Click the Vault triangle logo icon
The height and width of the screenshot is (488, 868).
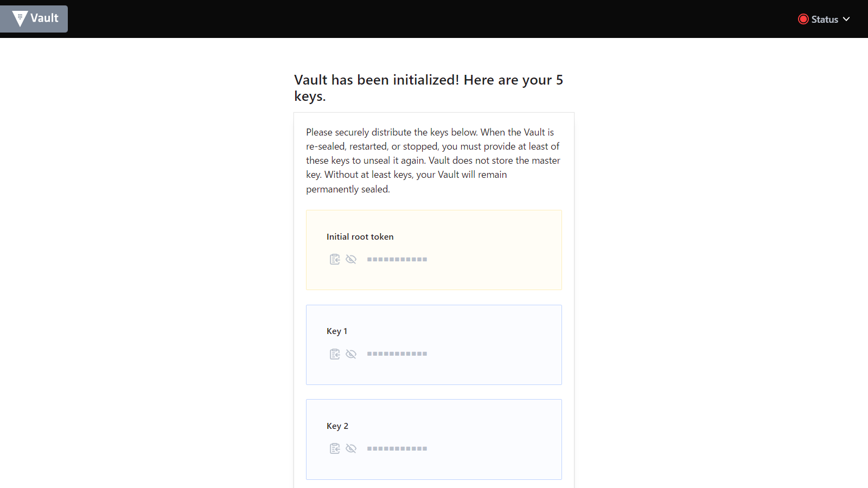click(x=20, y=18)
